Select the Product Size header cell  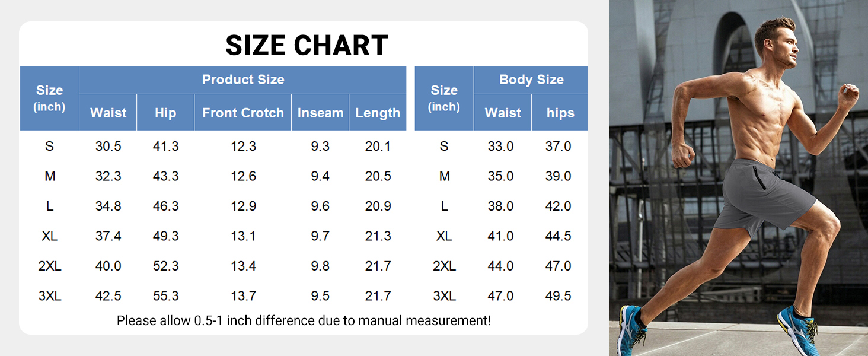pos(243,80)
